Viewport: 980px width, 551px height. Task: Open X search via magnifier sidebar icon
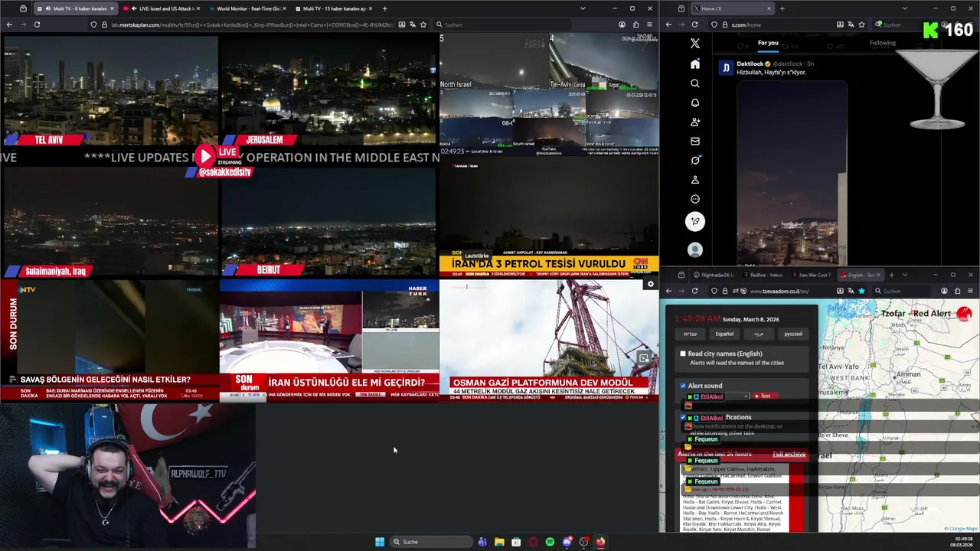695,83
